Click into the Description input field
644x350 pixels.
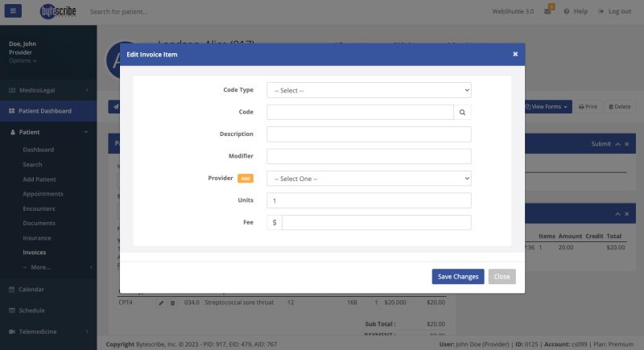369,134
